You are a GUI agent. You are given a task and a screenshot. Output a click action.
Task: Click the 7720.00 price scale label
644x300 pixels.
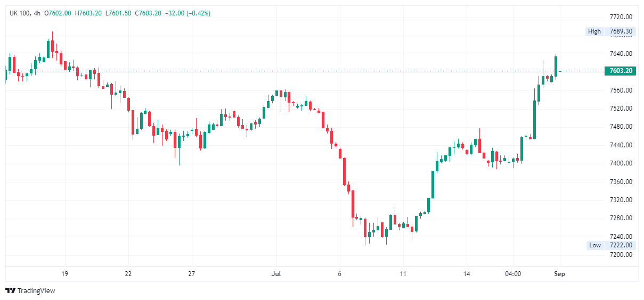tap(621, 17)
